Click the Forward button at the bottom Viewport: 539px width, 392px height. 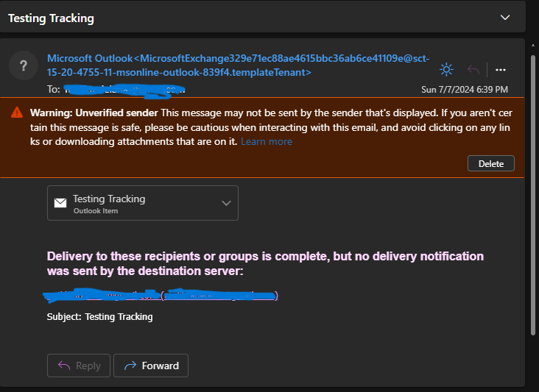[x=151, y=366]
